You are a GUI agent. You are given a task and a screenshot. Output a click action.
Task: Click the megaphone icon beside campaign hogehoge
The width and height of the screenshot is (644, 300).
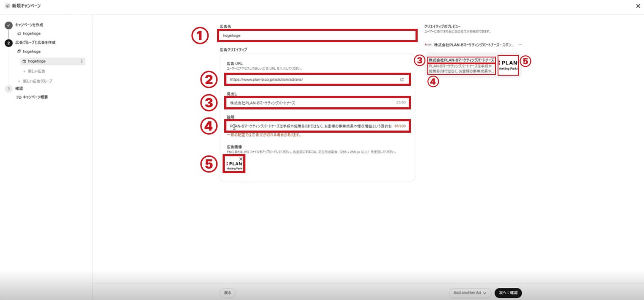click(x=19, y=33)
